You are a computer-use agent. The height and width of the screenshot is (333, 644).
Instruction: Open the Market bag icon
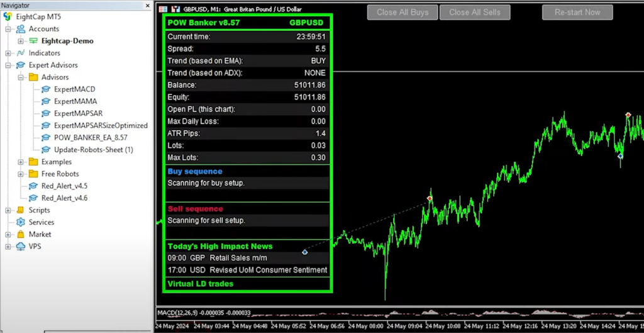click(21, 234)
